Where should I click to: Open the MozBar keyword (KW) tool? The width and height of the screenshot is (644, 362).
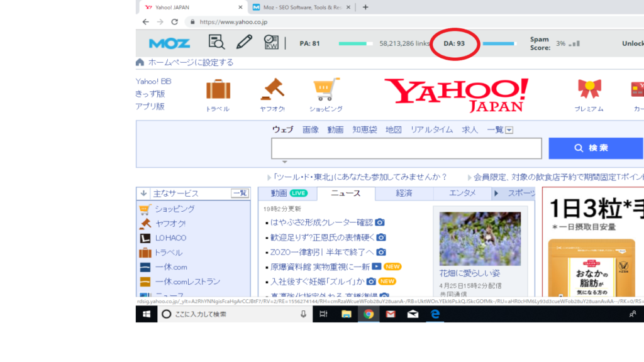pyautogui.click(x=271, y=42)
